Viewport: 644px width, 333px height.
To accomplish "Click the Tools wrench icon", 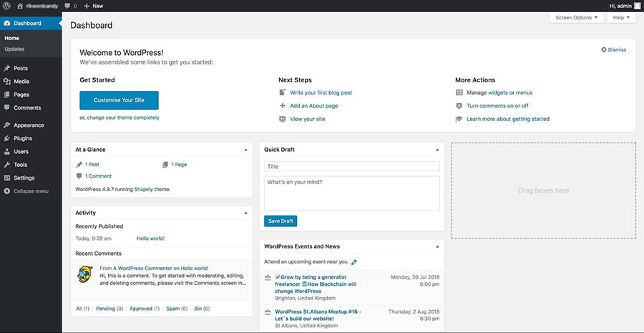I will point(7,165).
